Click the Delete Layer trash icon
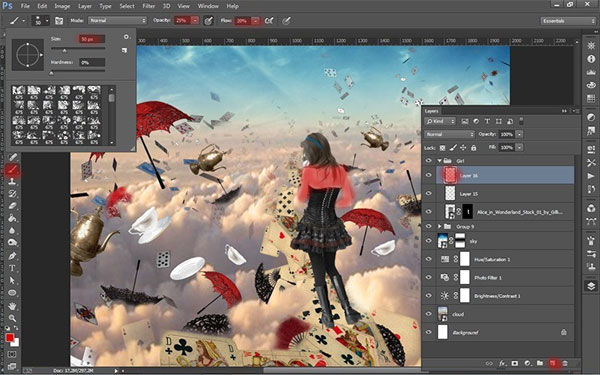The width and height of the screenshot is (600, 375). click(x=565, y=363)
